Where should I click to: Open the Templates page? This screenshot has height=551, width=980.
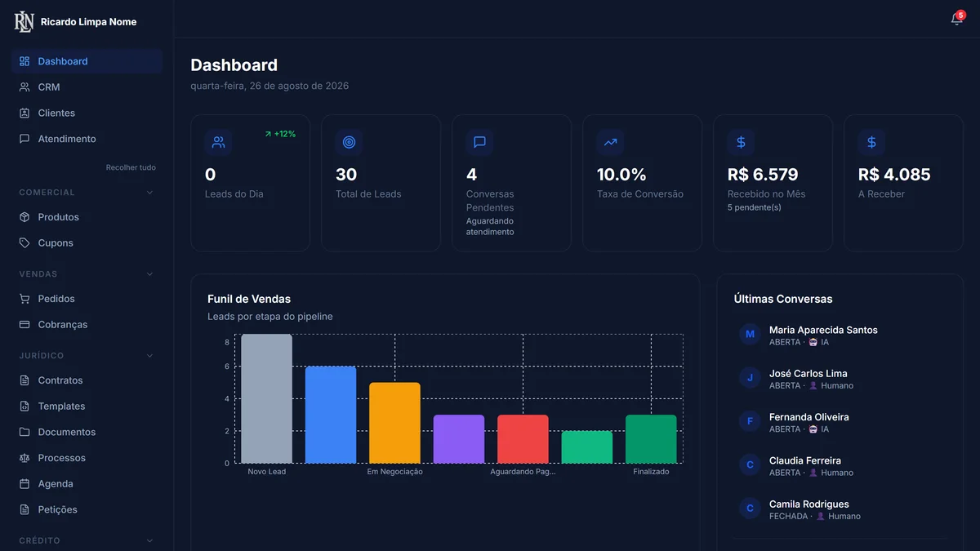[87, 407]
